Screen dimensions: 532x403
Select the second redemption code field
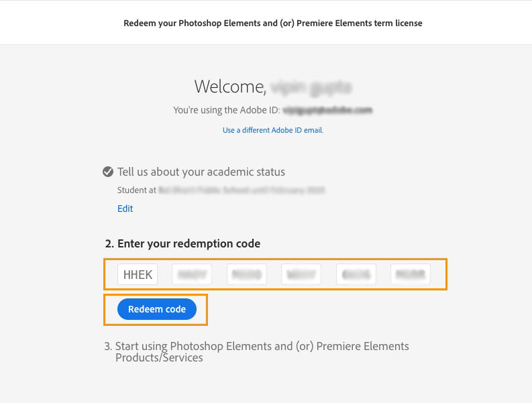pos(192,274)
